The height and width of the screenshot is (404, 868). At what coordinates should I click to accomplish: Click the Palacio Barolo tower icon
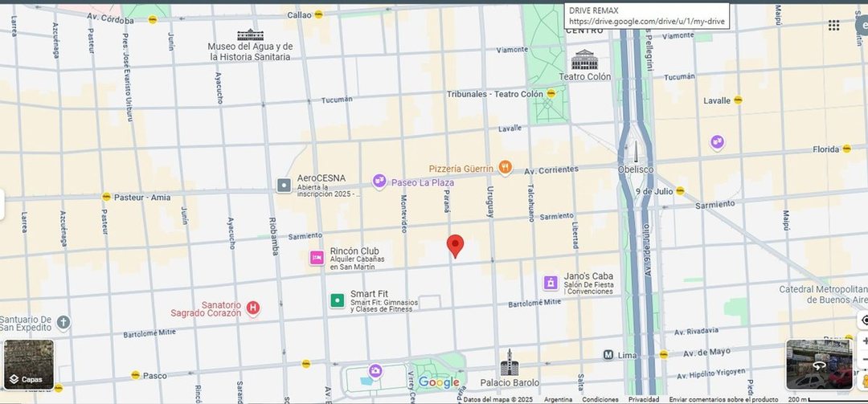(510, 362)
